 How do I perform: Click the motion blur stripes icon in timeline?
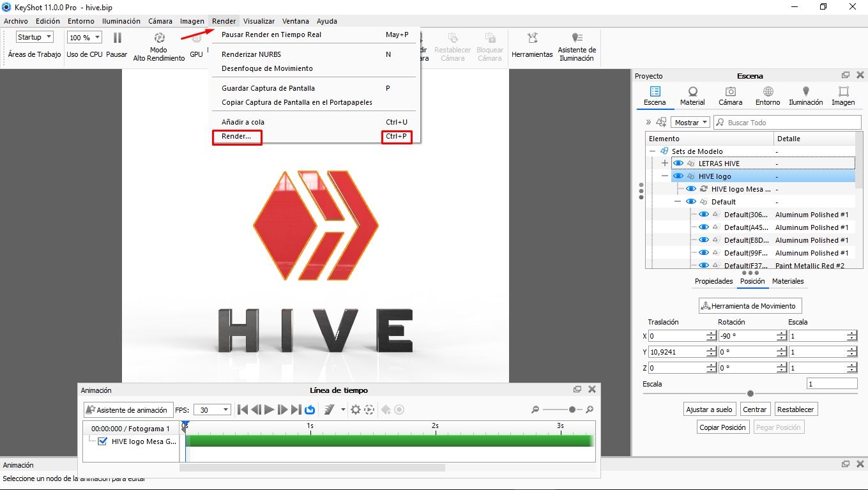pyautogui.click(x=330, y=410)
